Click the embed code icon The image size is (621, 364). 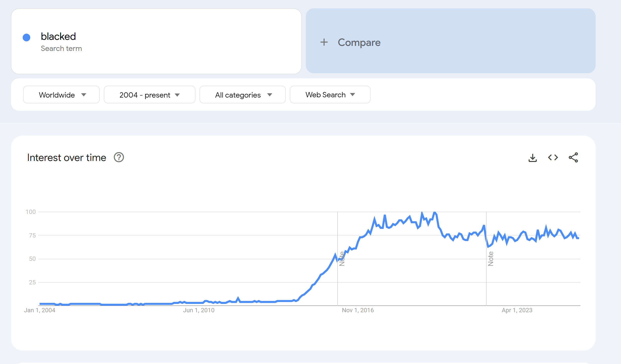click(553, 158)
